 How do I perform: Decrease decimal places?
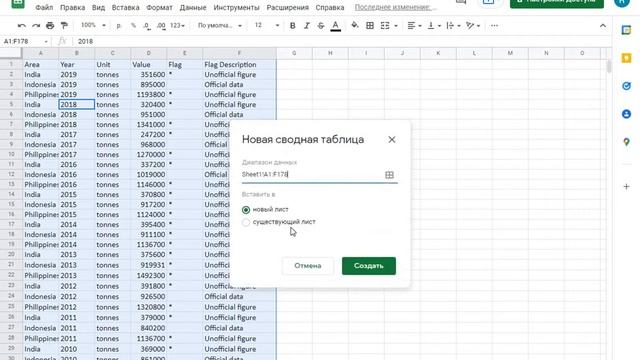click(147, 26)
